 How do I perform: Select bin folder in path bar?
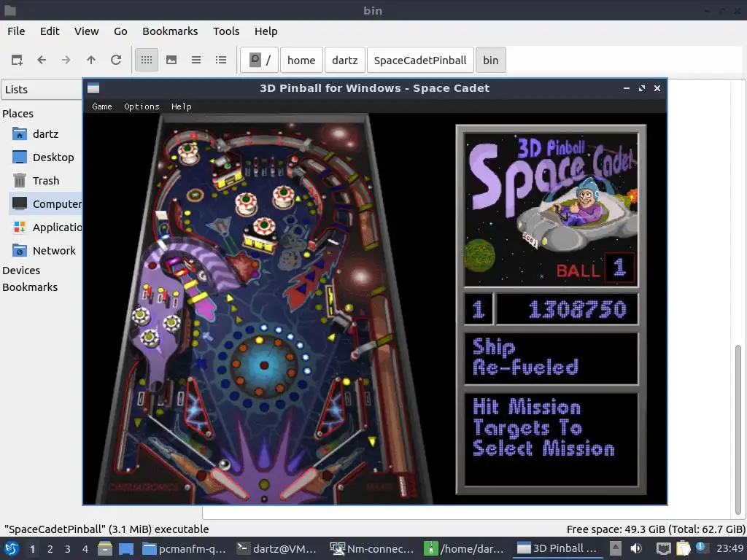491,60
